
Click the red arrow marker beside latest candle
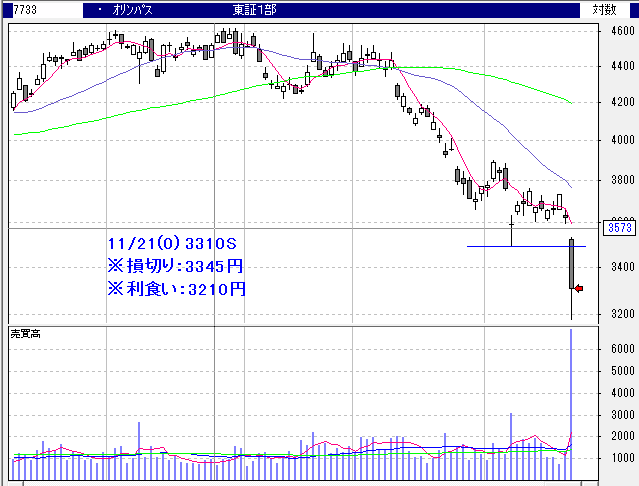click(x=578, y=289)
